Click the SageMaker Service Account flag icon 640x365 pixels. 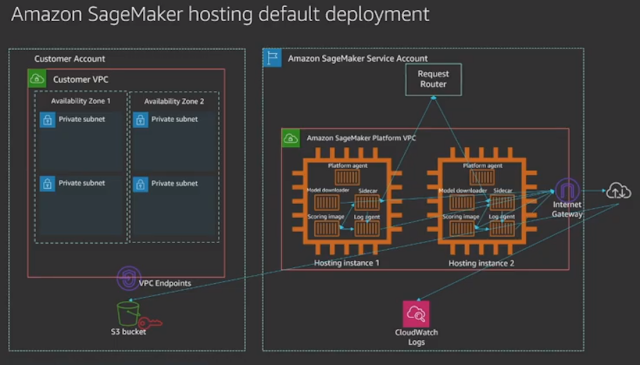[272, 58]
